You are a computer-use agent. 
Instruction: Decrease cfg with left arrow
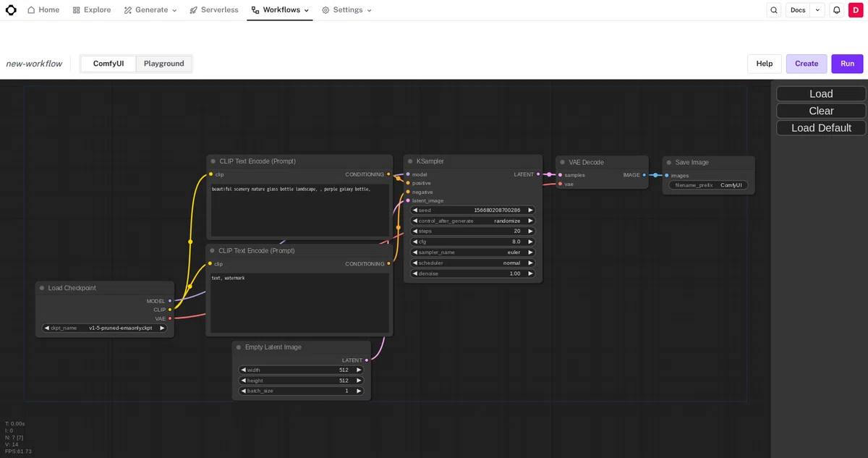coord(415,242)
